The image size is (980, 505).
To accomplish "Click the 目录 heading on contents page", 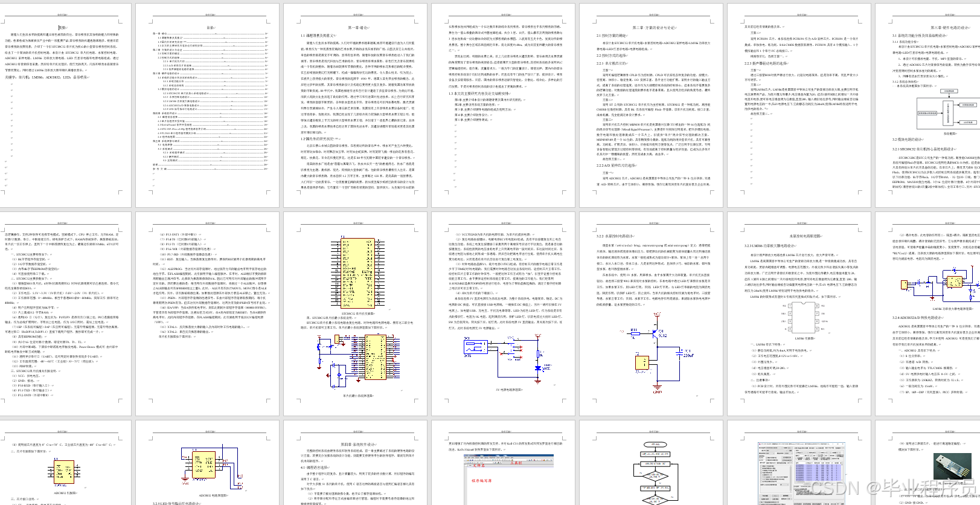I will (211, 28).
